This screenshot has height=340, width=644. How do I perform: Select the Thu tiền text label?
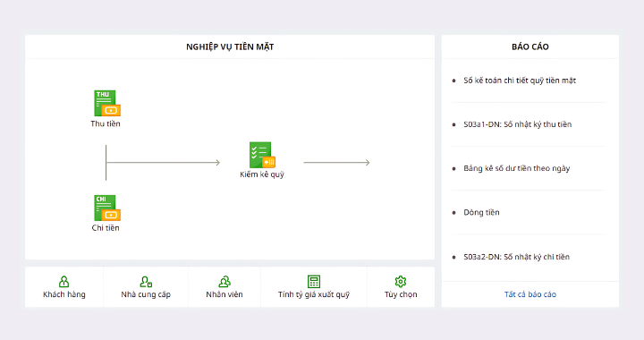(106, 123)
